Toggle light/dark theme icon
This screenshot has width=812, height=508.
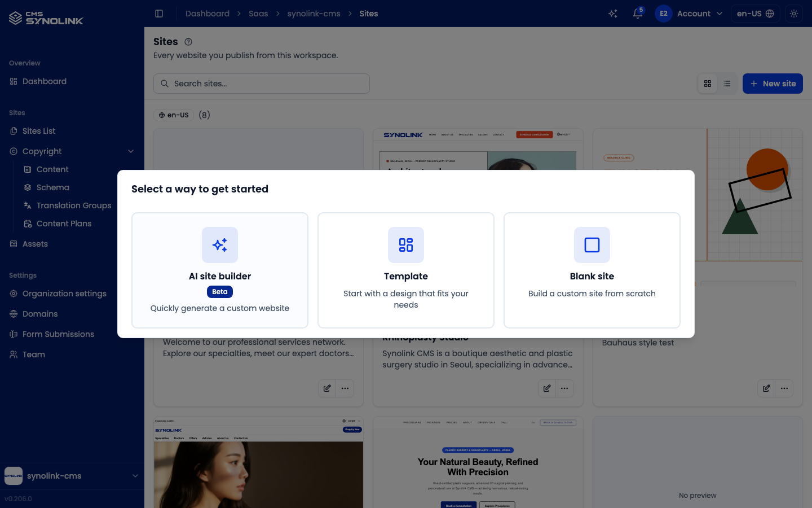coord(794,14)
